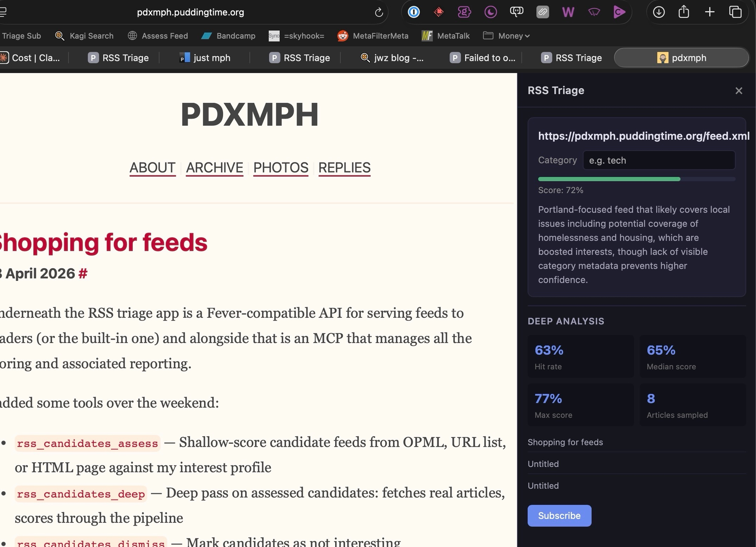The width and height of the screenshot is (756, 547).
Task: Show the tab overview icon
Action: (x=735, y=12)
